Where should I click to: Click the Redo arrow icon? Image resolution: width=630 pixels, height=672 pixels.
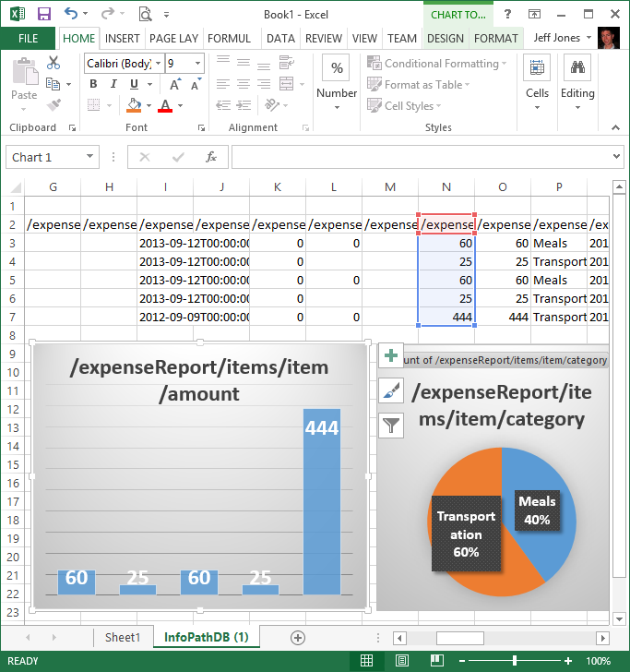point(108,14)
